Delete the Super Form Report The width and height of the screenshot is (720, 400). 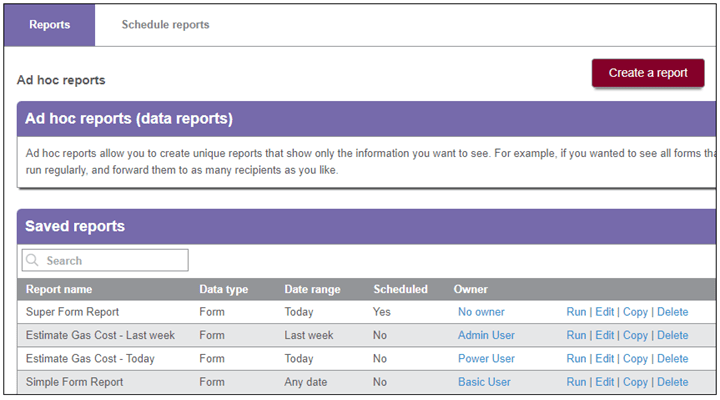click(673, 312)
